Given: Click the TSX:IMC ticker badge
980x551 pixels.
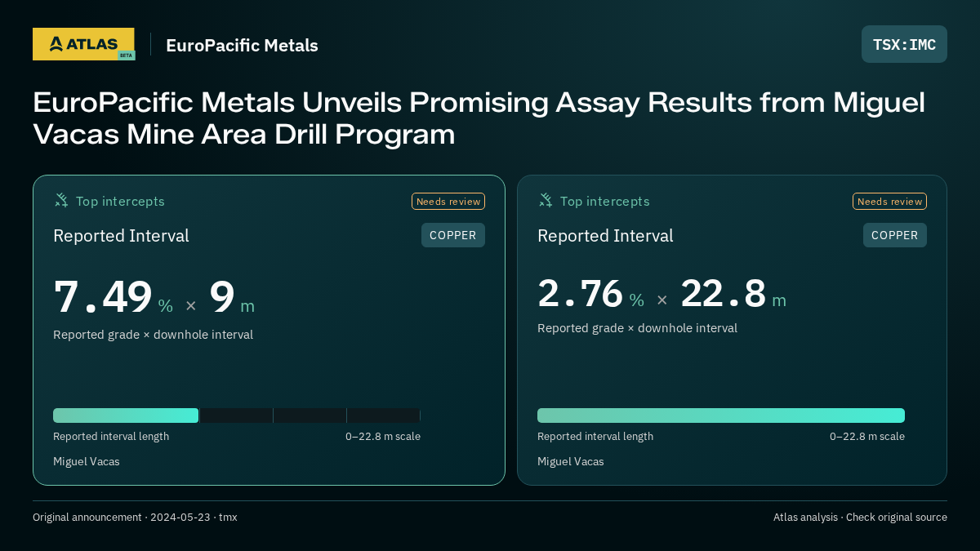Looking at the screenshot, I should coord(904,44).
